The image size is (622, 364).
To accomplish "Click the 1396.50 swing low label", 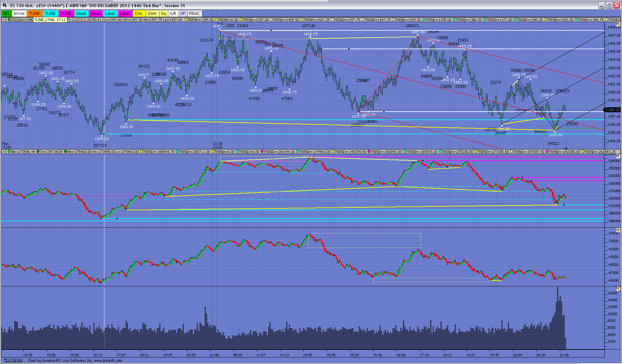I will coord(126,127).
